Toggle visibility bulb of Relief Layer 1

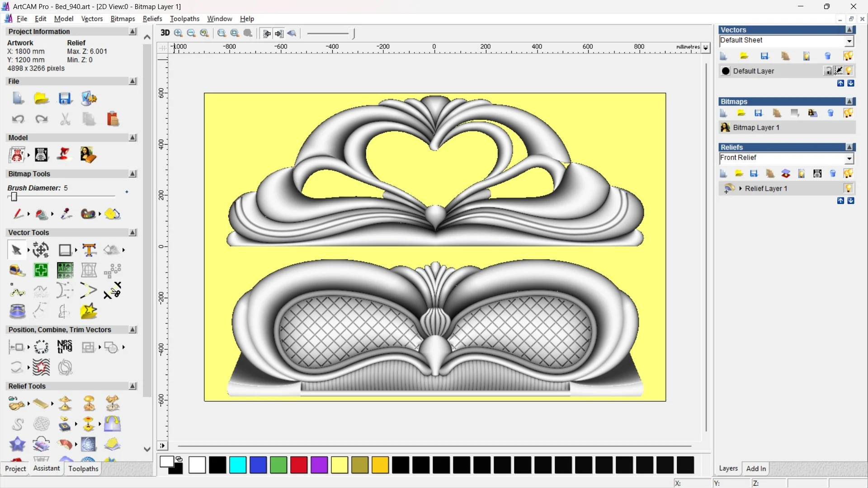(x=848, y=188)
